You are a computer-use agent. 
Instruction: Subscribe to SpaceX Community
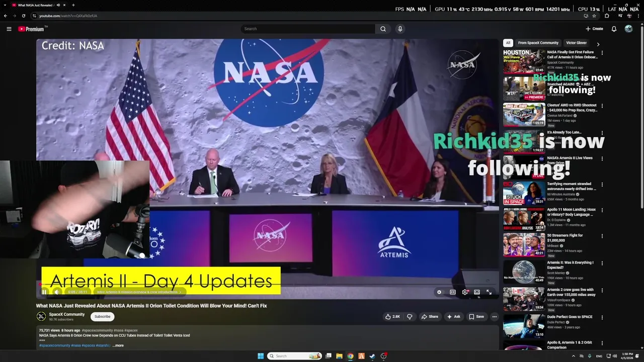102,316
